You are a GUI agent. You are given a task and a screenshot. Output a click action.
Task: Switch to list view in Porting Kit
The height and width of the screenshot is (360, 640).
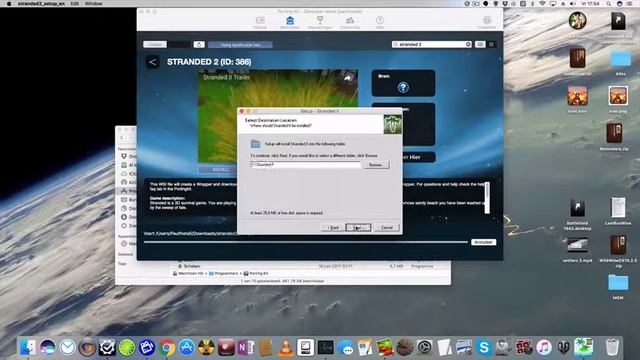[x=480, y=44]
